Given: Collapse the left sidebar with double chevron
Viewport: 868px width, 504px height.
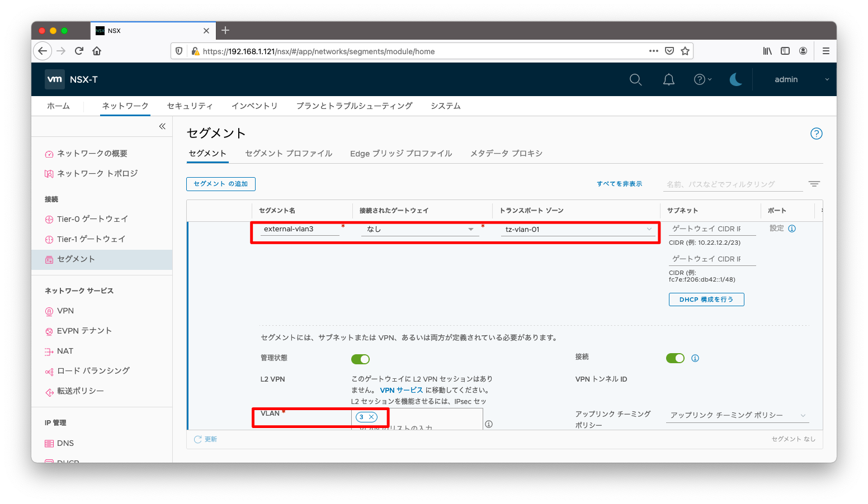Looking at the screenshot, I should (162, 126).
